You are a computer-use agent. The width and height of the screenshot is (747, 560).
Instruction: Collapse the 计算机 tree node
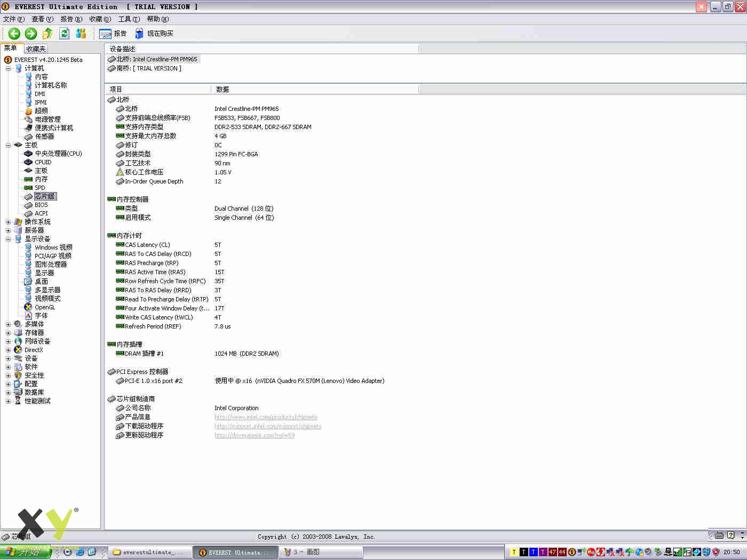point(8,68)
